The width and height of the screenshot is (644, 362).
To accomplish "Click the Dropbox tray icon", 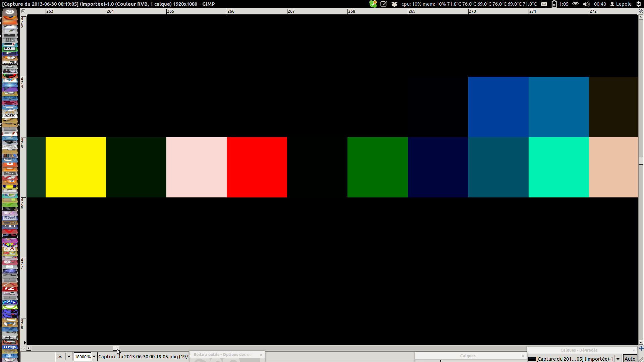I will [394, 4].
